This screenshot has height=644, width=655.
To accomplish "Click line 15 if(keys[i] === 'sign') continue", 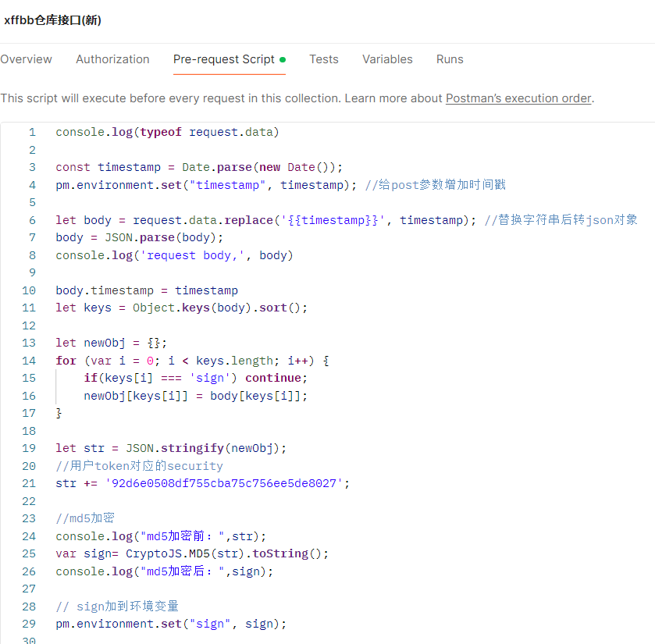I will tap(195, 378).
